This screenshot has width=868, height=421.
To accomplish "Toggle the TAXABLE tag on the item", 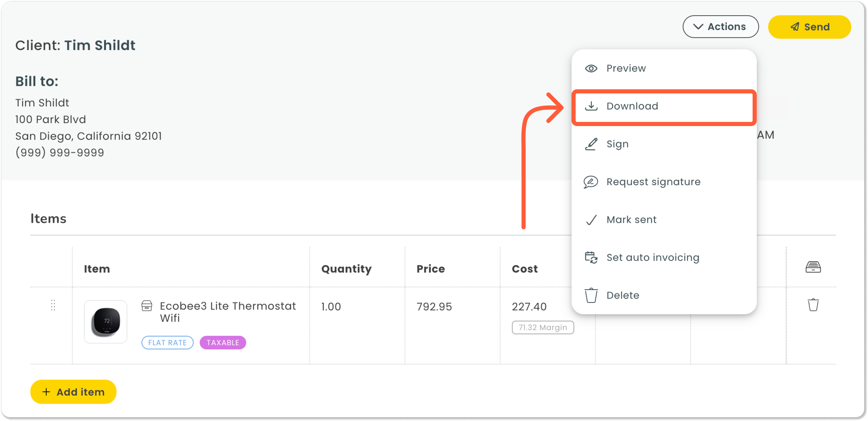I will coord(223,343).
